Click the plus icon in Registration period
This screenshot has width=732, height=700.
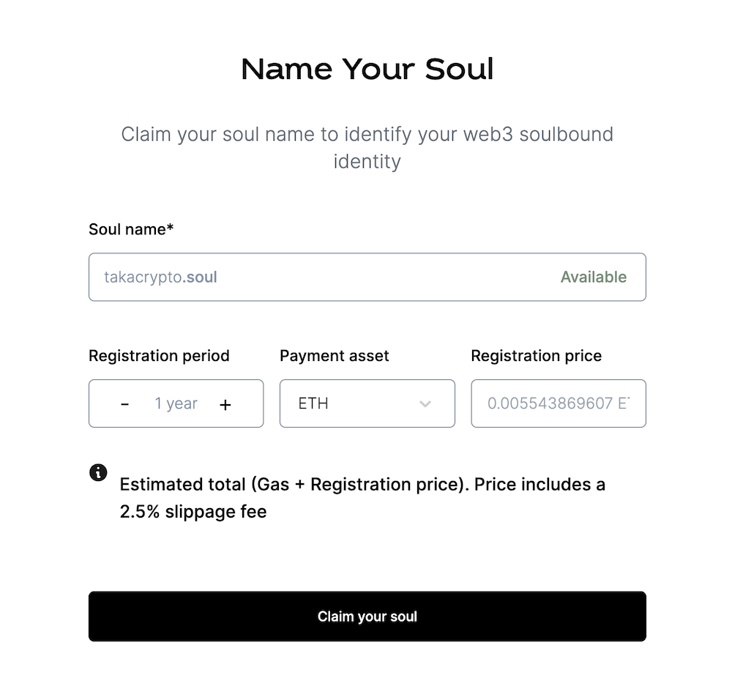click(x=225, y=403)
